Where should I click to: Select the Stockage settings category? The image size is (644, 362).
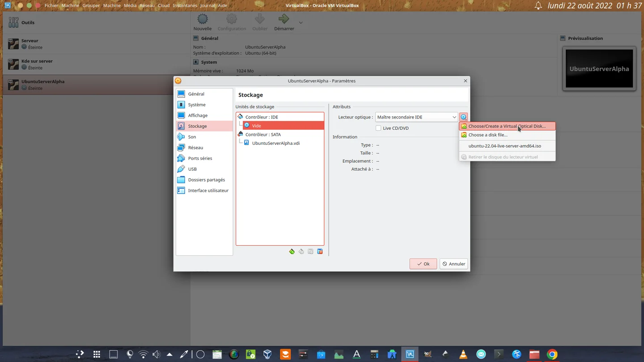tap(204, 126)
